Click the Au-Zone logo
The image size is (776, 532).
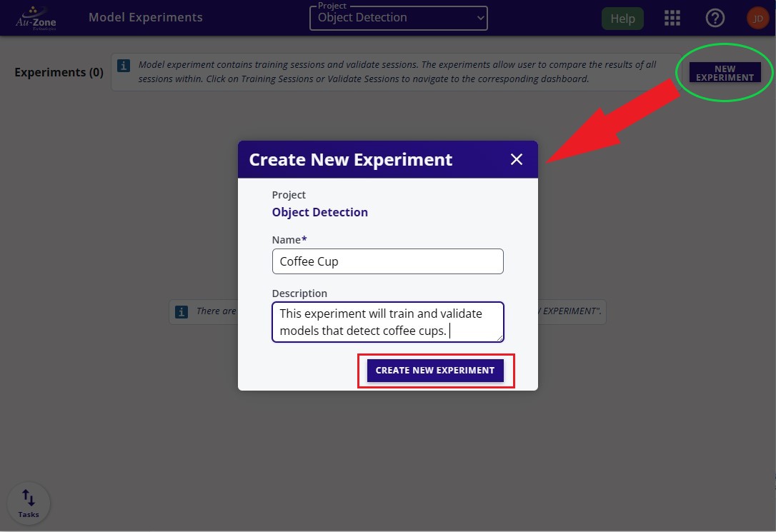(36, 18)
